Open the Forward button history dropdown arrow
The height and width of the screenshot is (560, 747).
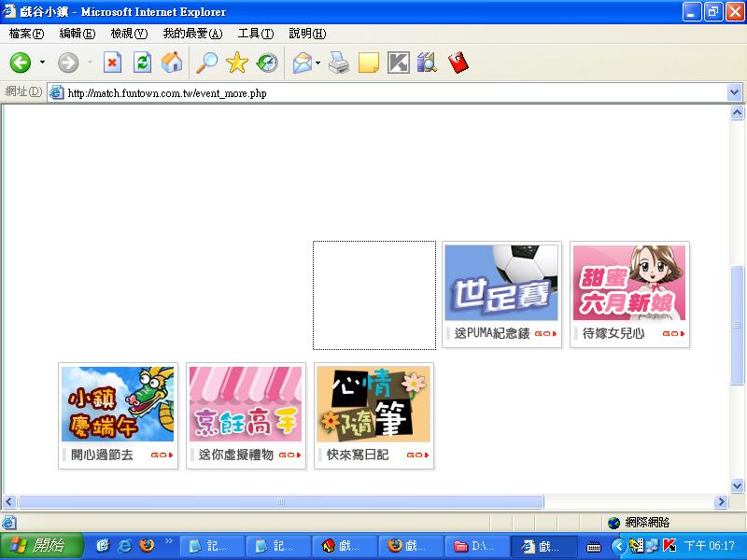coord(90,63)
